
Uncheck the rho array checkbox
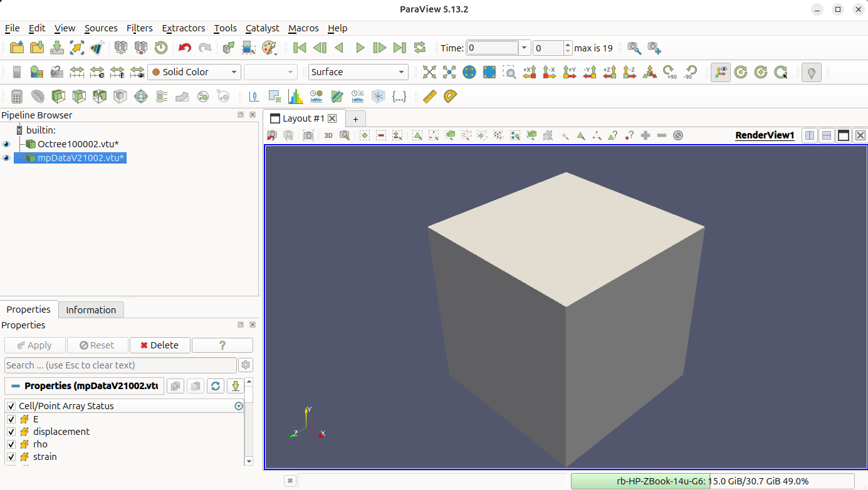11,444
